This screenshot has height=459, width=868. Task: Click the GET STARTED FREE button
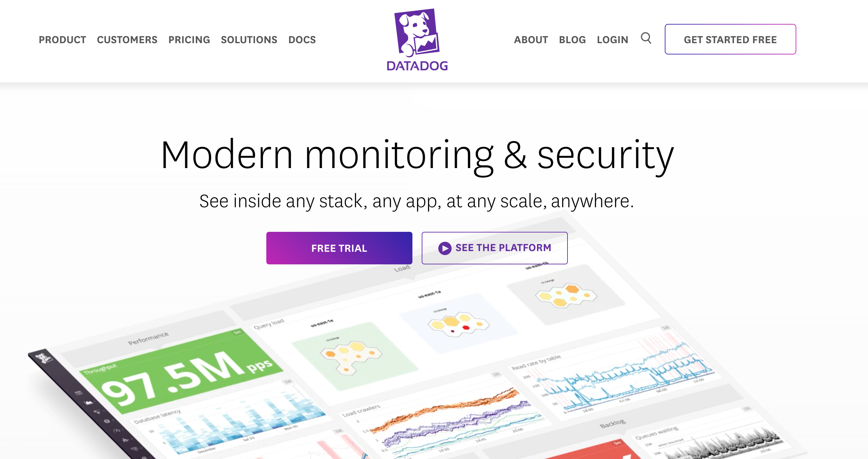pos(730,39)
